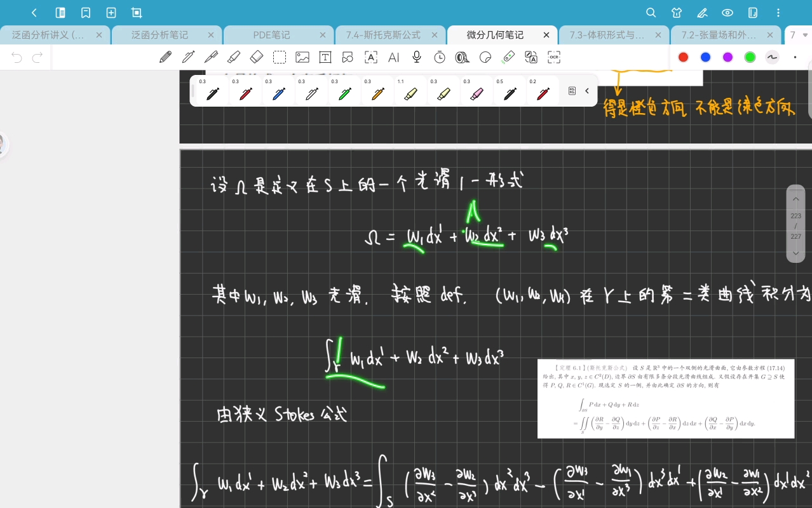
Task: Open the stroke style squiggle button
Action: tap(772, 57)
